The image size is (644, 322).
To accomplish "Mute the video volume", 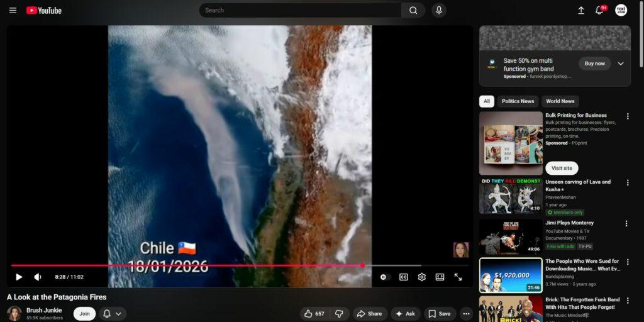I will click(x=38, y=277).
